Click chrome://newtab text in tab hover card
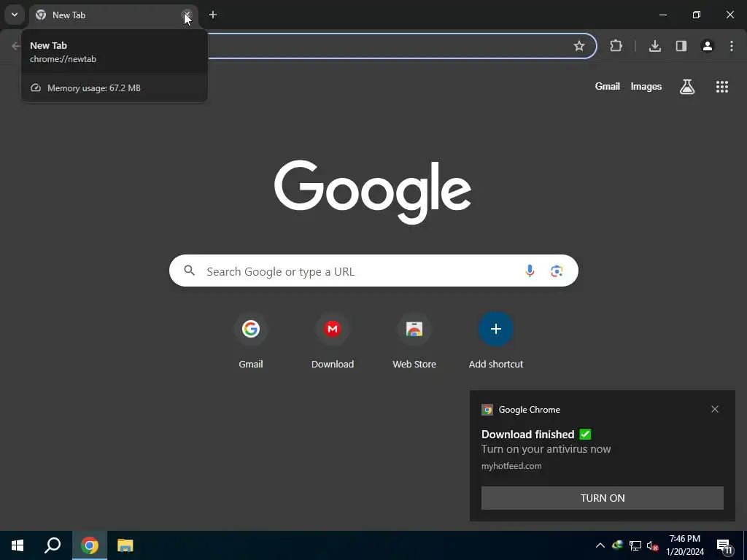This screenshot has width=747, height=560. click(63, 59)
